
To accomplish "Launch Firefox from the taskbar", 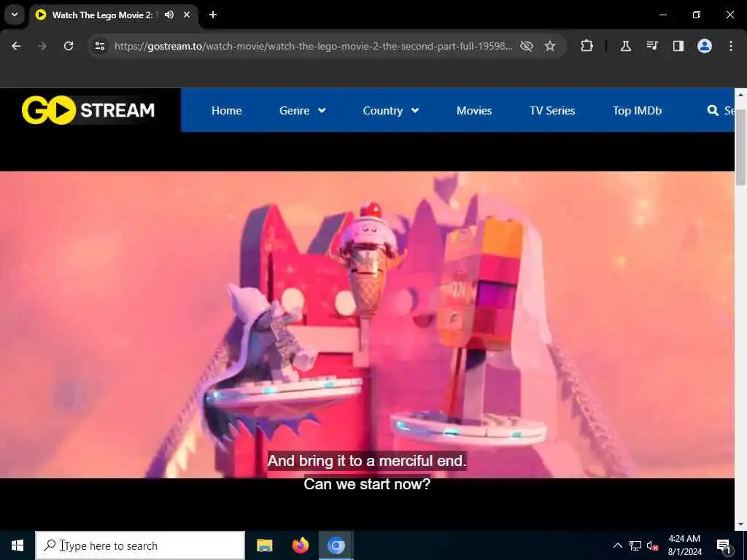I will 300,545.
